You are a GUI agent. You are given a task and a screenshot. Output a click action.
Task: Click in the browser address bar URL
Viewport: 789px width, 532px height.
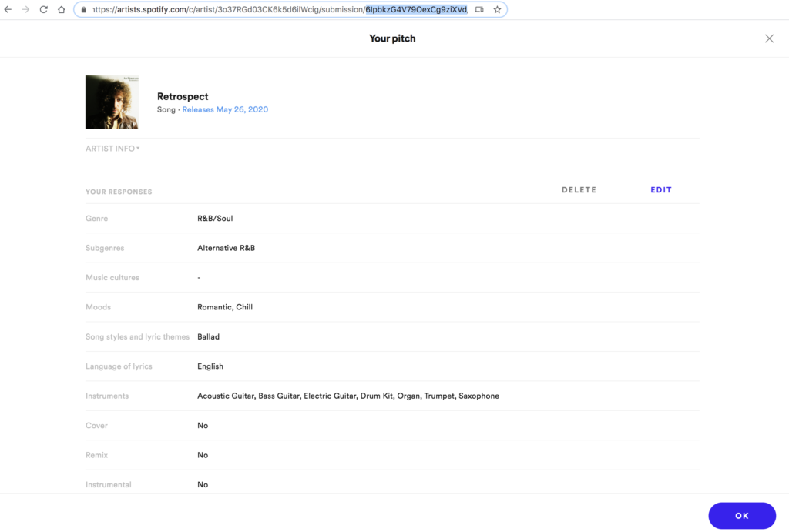click(277, 10)
